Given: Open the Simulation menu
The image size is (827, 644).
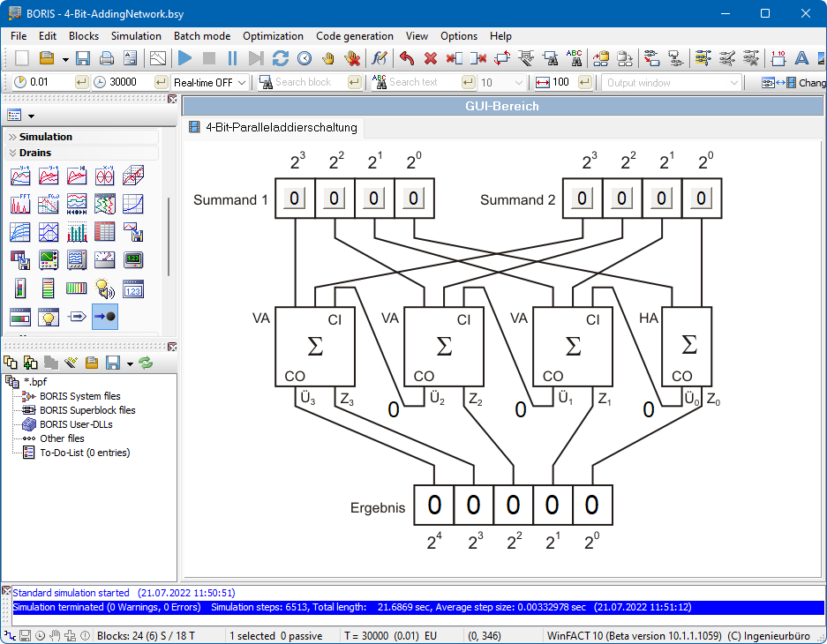Looking at the screenshot, I should pyautogui.click(x=136, y=36).
